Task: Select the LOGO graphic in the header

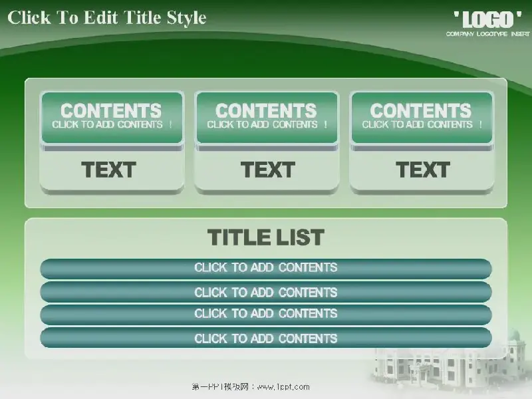Action: point(487,19)
